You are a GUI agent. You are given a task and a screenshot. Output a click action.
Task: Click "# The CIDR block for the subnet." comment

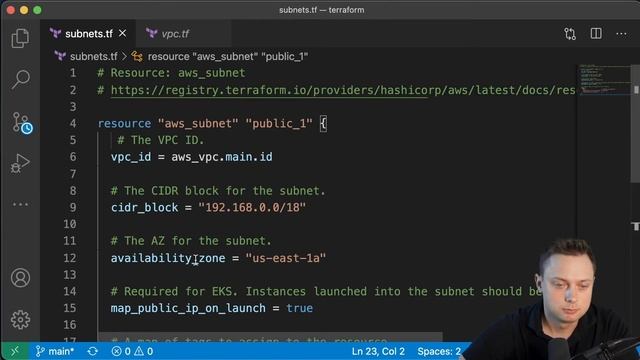[x=218, y=191]
